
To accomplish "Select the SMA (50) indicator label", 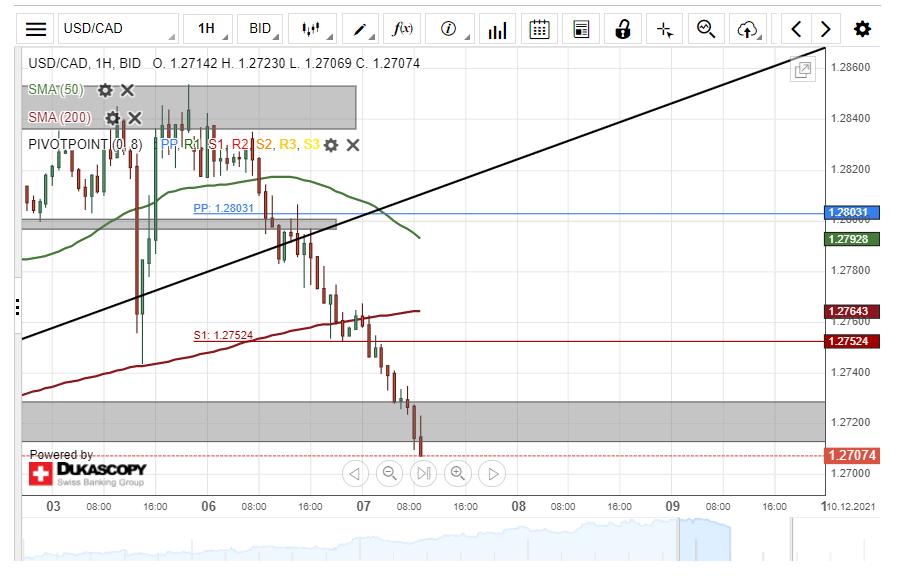I will point(56,90).
